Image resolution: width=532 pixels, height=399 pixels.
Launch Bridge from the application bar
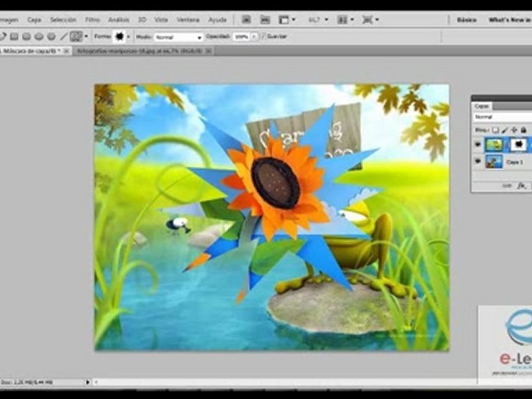tap(246, 20)
